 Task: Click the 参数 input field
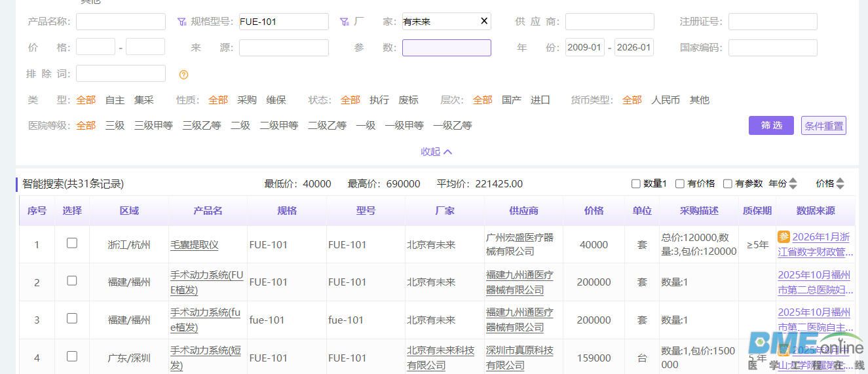click(446, 48)
